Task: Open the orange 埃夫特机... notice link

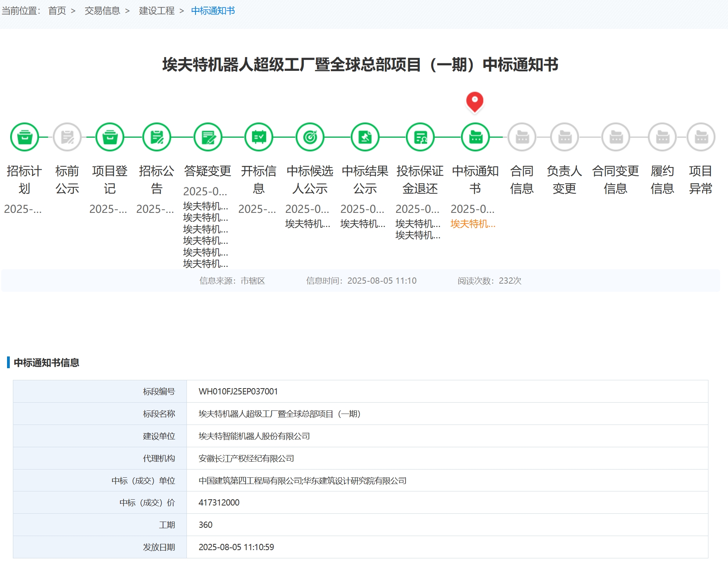Action: click(473, 224)
